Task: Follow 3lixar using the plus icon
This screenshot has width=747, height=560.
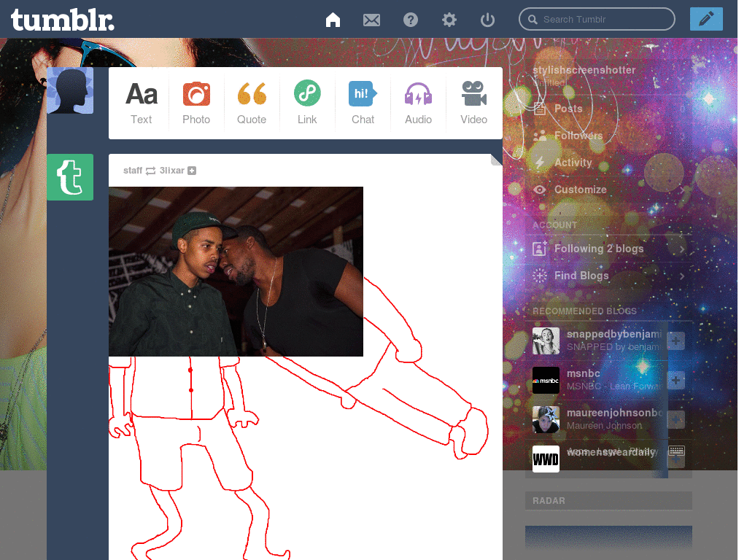Action: tap(192, 171)
